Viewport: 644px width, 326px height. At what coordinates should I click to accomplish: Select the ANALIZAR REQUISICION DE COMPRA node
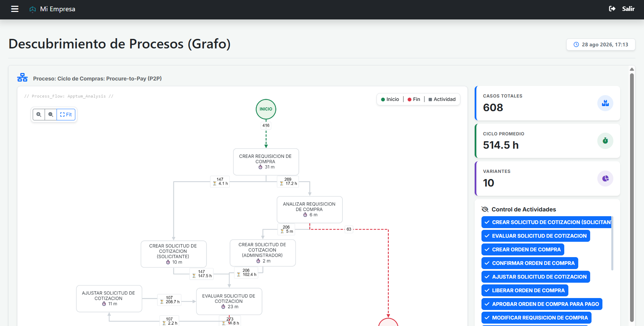click(310, 209)
